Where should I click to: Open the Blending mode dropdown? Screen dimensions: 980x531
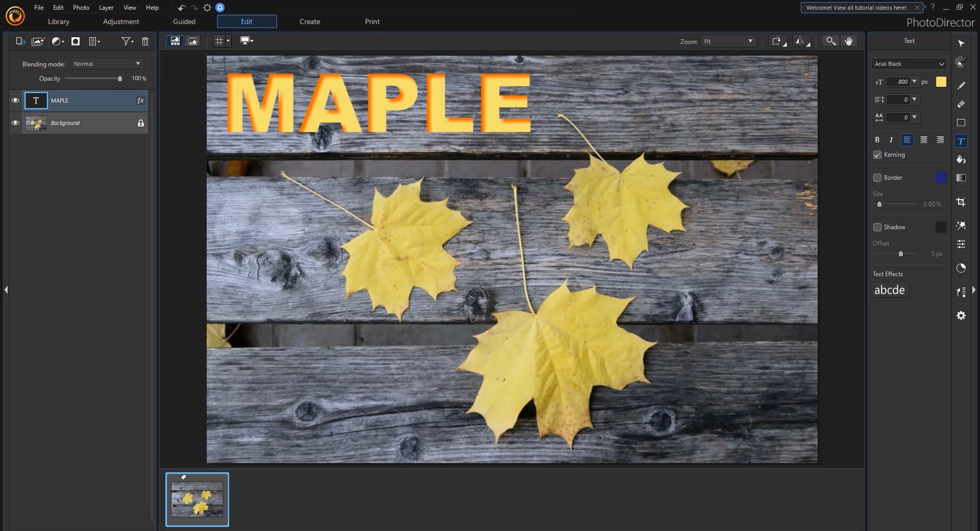click(x=107, y=63)
